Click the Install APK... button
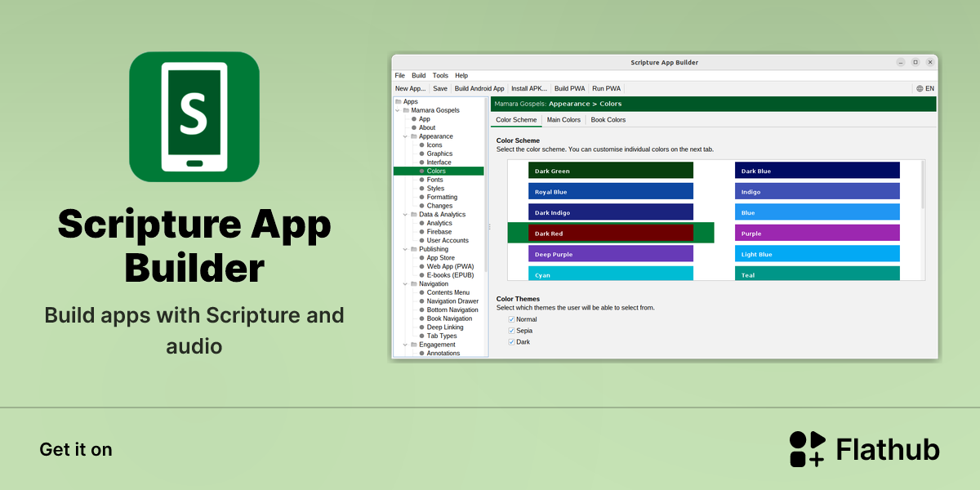The image size is (980, 490). coord(529,88)
